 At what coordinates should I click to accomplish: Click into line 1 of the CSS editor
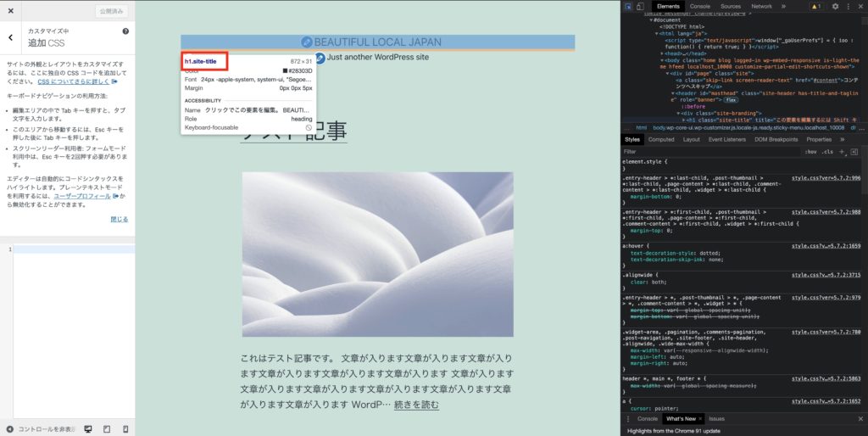pos(74,249)
